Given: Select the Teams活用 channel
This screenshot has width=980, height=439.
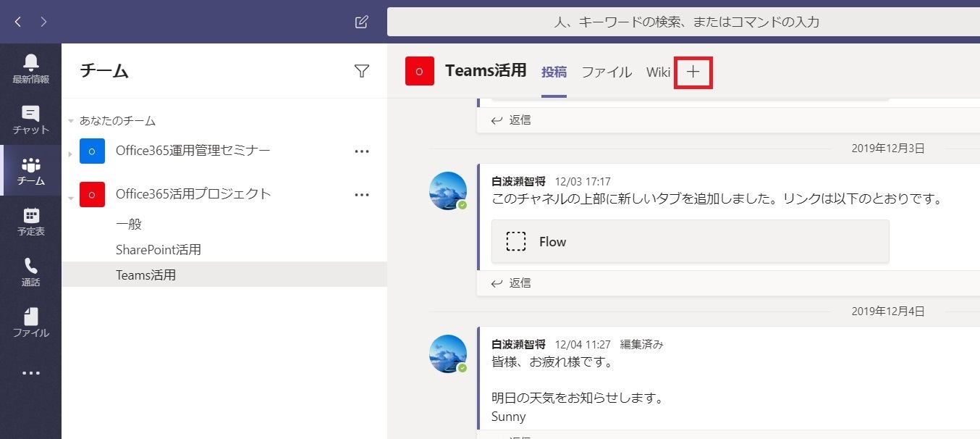Looking at the screenshot, I should coord(224,275).
